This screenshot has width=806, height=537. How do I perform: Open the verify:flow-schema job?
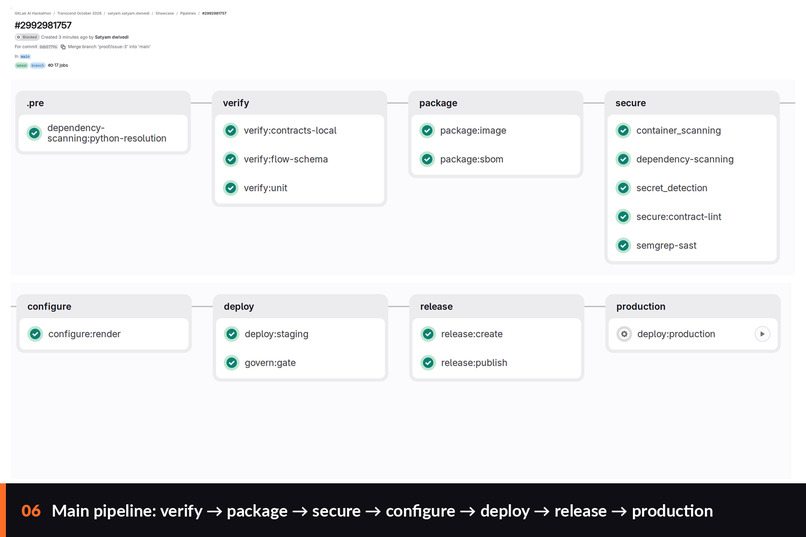tap(286, 159)
